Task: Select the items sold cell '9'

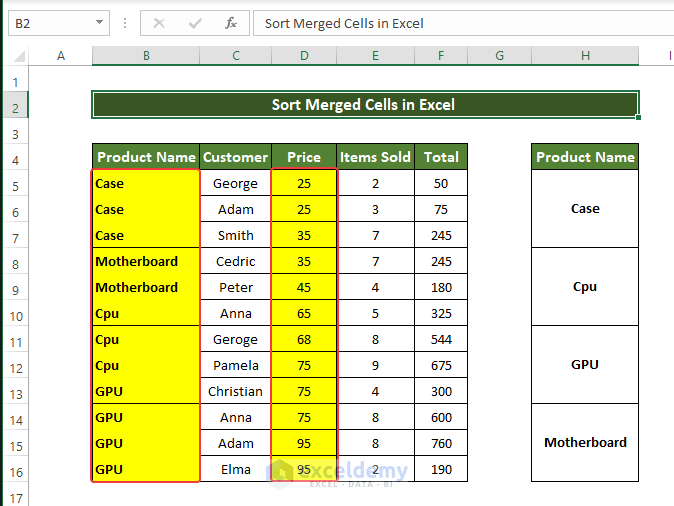Action: 376,365
